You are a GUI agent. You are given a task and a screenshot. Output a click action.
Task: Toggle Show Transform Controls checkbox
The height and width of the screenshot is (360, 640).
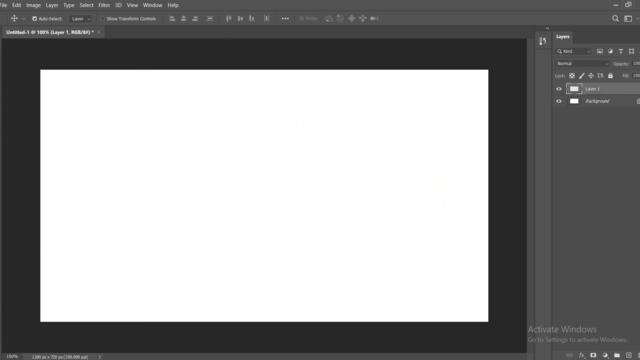[x=103, y=19]
